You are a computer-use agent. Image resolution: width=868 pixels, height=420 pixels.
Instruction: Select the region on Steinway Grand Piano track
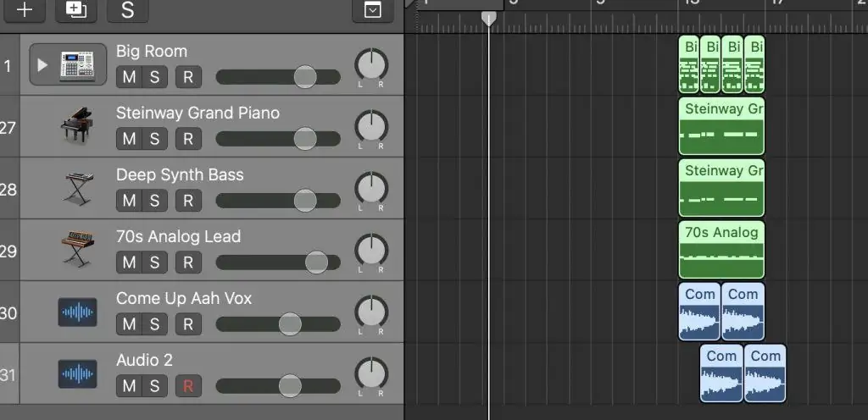coord(722,126)
